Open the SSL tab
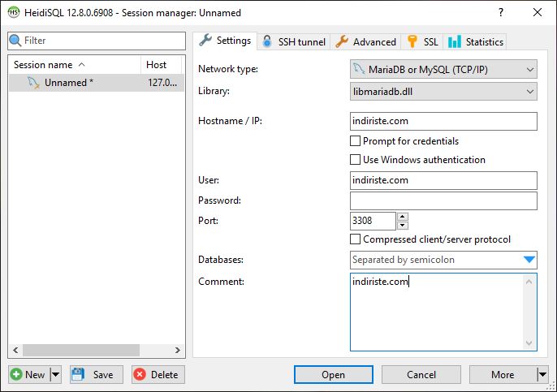The height and width of the screenshot is (392, 557). [422, 42]
